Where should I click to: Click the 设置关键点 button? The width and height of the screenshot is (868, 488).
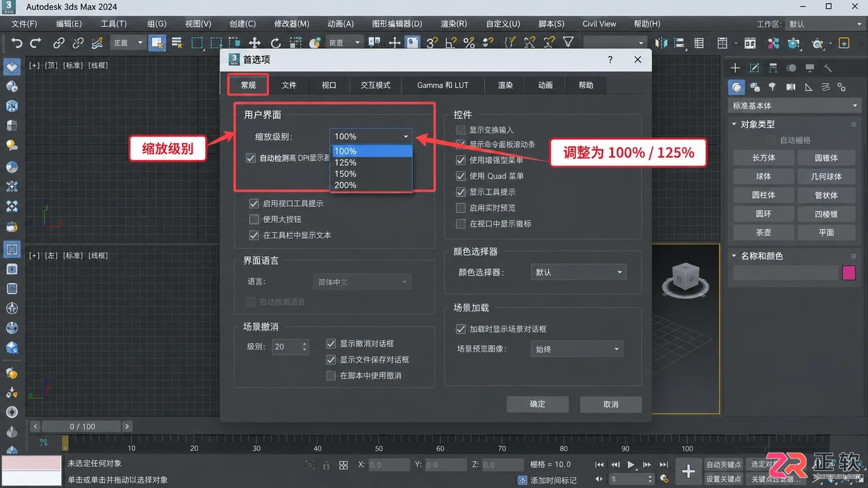point(724,480)
